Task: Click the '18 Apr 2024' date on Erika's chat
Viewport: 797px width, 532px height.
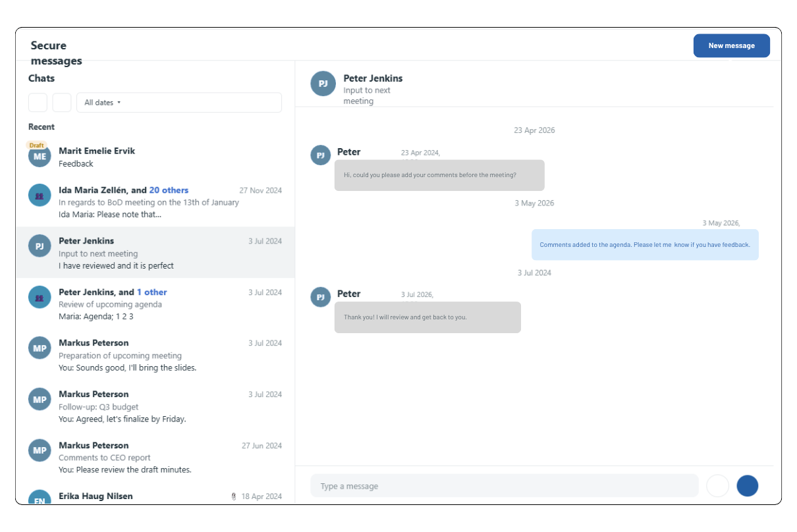Action: click(x=261, y=496)
